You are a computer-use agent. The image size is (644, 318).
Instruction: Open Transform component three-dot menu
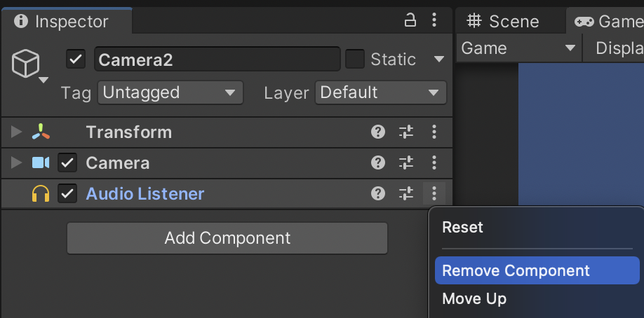click(435, 132)
